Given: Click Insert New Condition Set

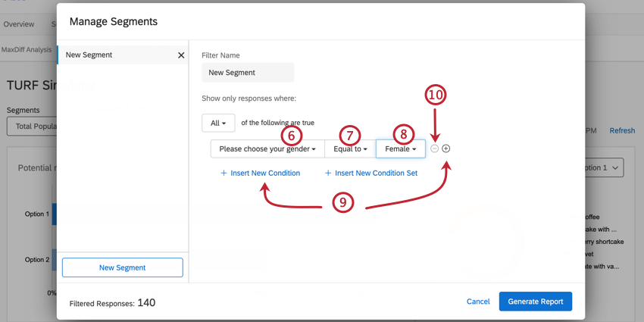Looking at the screenshot, I should point(371,174).
